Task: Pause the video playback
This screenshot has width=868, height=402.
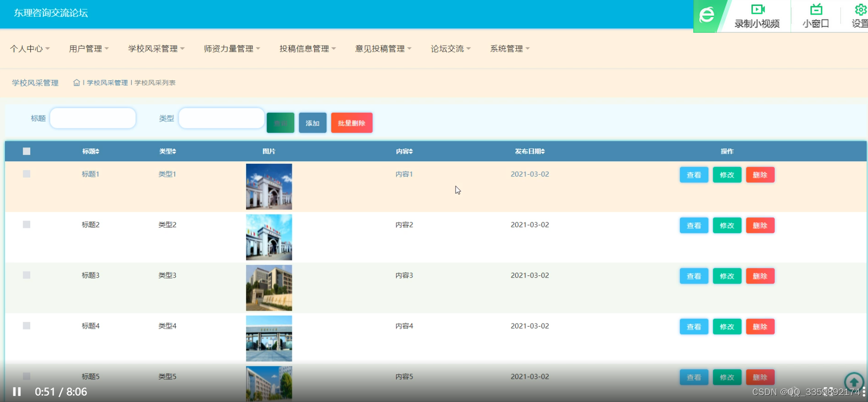Action: (17, 392)
